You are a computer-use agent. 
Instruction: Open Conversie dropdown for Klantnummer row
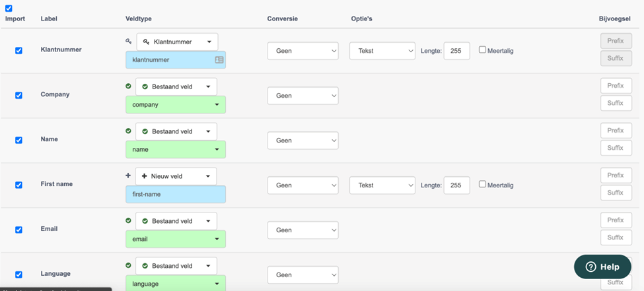point(303,51)
